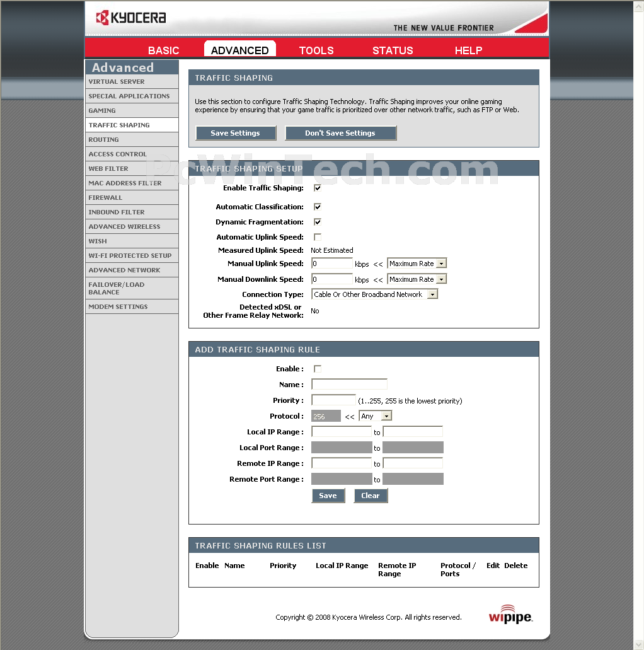Focus the Priority input field

(x=333, y=400)
